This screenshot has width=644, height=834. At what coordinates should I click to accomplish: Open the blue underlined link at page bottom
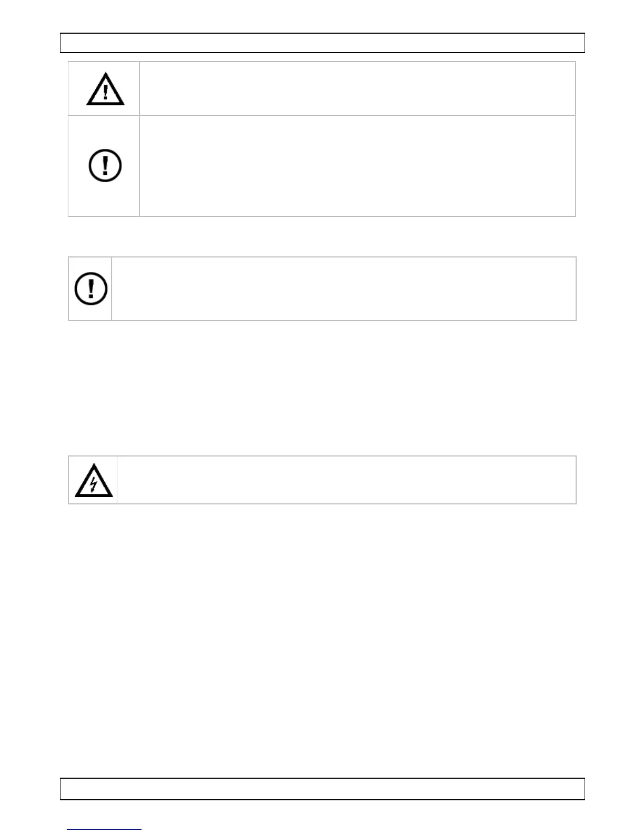(x=104, y=830)
